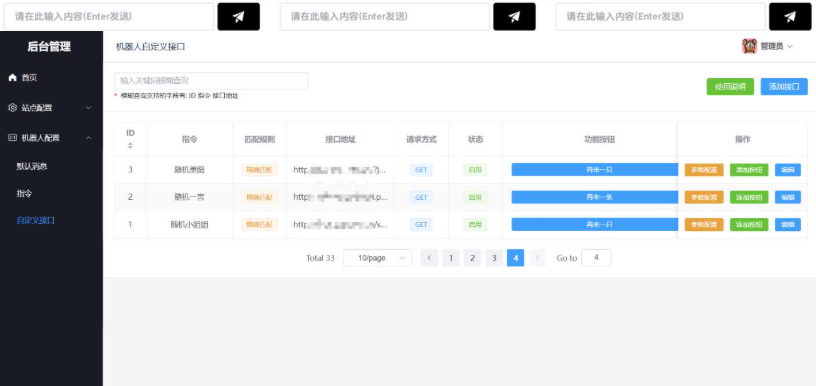Click the 再来一条 button in 随机一言 row

tap(595, 197)
